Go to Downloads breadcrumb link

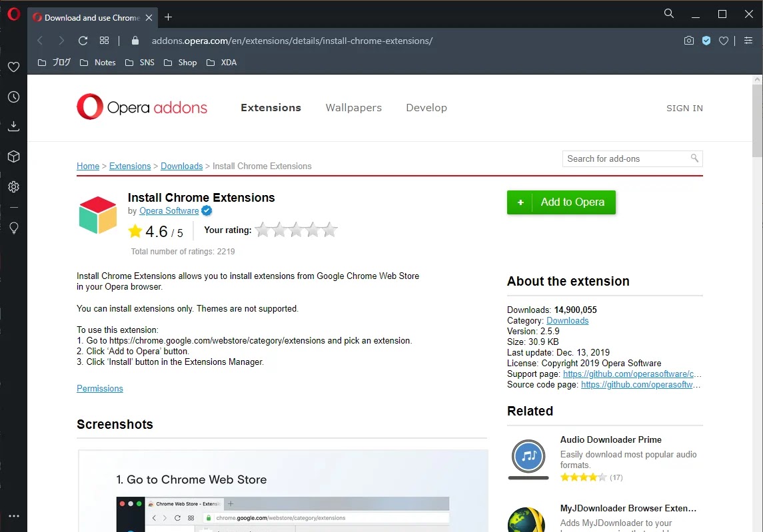(181, 166)
